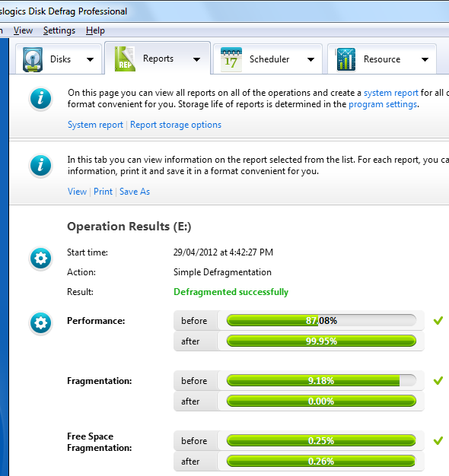The width and height of the screenshot is (449, 476).
Task: Expand the Resource tab dropdown arrow
Action: [x=425, y=59]
